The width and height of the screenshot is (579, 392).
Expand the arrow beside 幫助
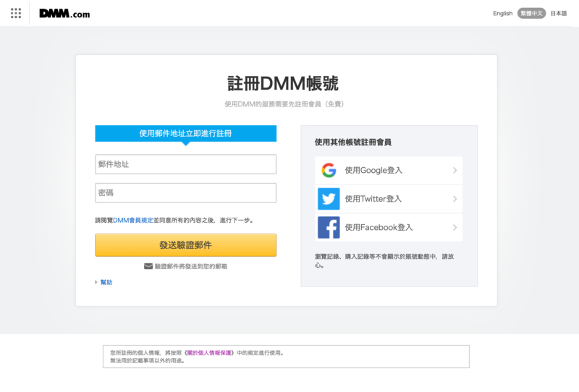[x=96, y=282]
